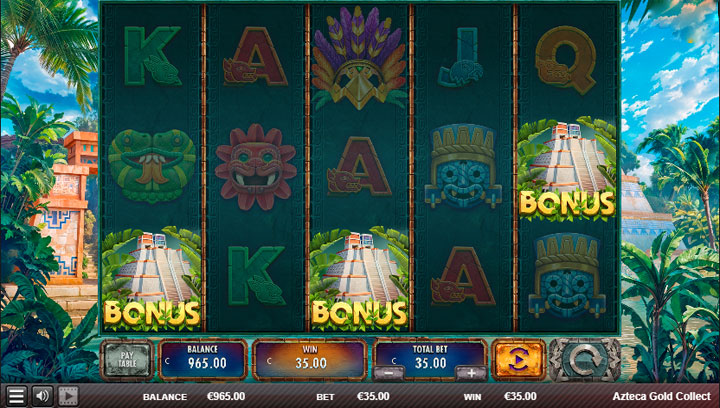
Task: Click the Win amount display panel
Action: click(x=310, y=360)
